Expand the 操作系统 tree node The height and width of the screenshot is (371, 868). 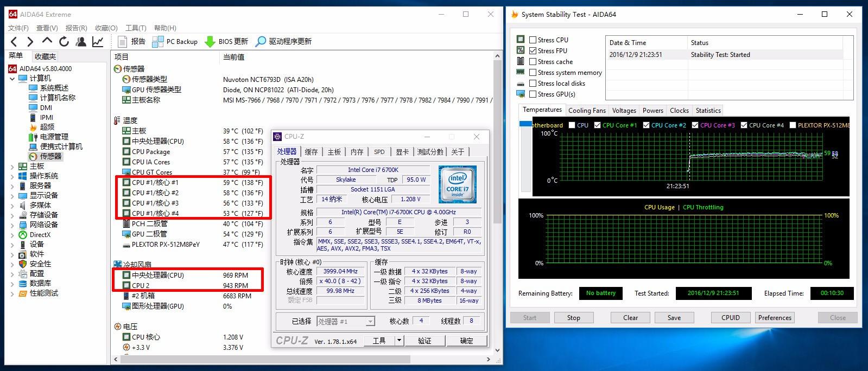click(x=12, y=176)
